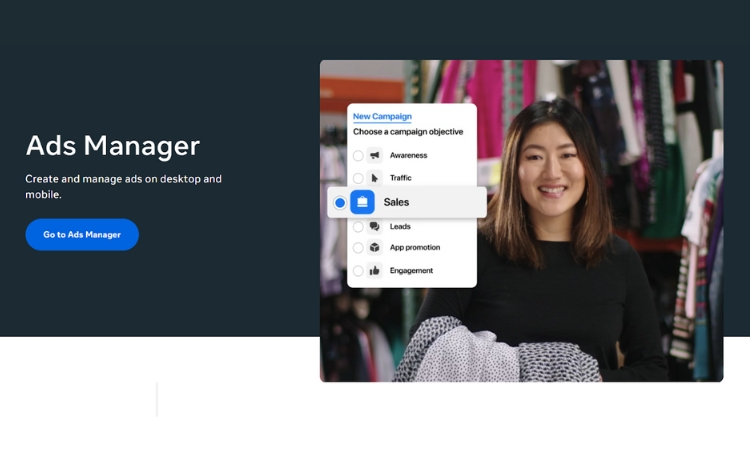The width and height of the screenshot is (750, 450).
Task: Click the Sales label text
Action: tap(396, 202)
